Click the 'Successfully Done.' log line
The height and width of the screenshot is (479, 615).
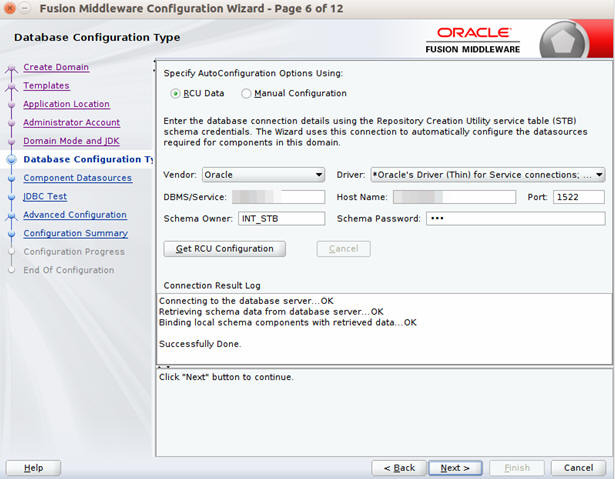coord(200,344)
